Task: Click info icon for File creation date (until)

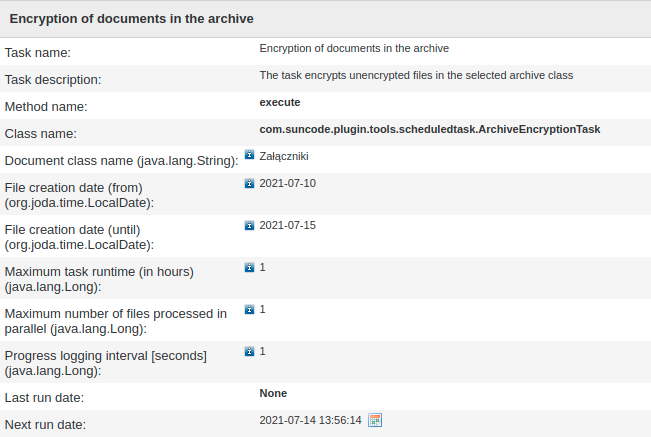Action: [250, 225]
